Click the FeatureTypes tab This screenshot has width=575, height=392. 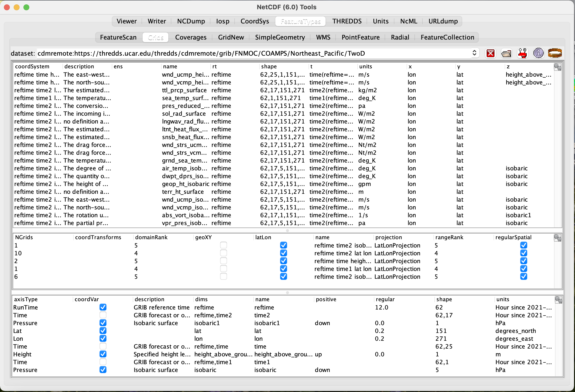(301, 21)
